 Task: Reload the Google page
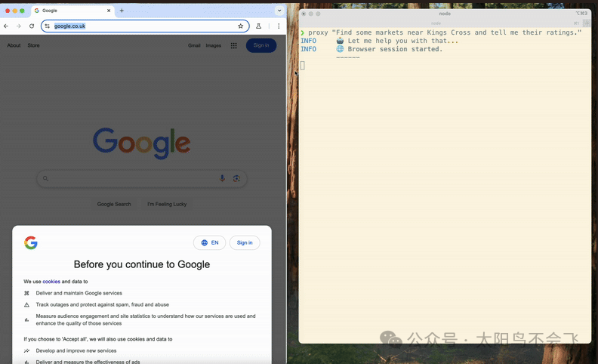[x=32, y=26]
